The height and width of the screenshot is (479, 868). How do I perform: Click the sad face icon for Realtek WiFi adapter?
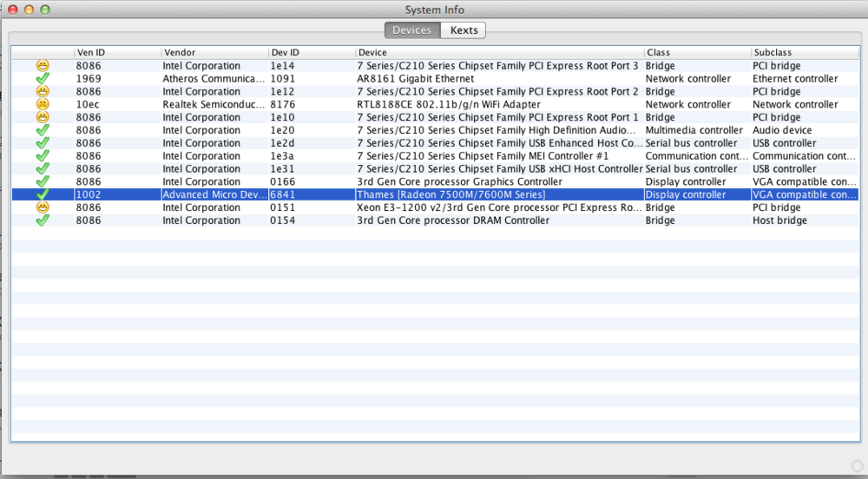pyautogui.click(x=42, y=104)
